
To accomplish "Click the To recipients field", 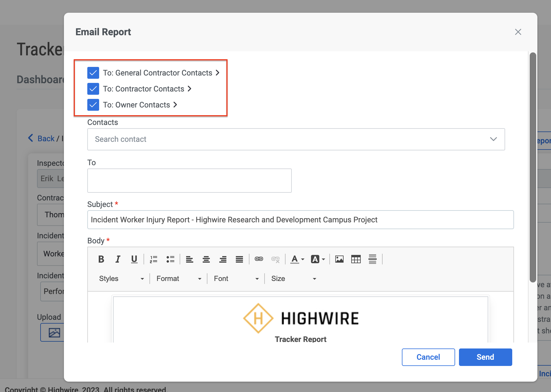I will point(189,181).
